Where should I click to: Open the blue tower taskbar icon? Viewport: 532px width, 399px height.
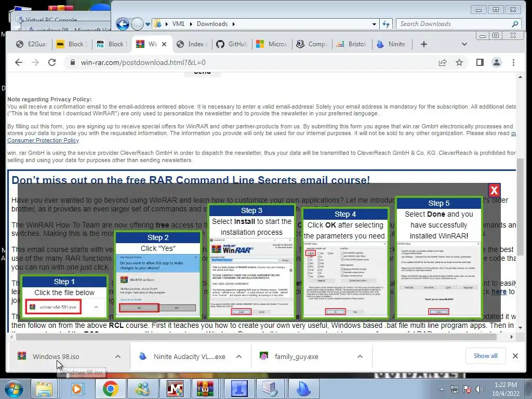coord(240,389)
